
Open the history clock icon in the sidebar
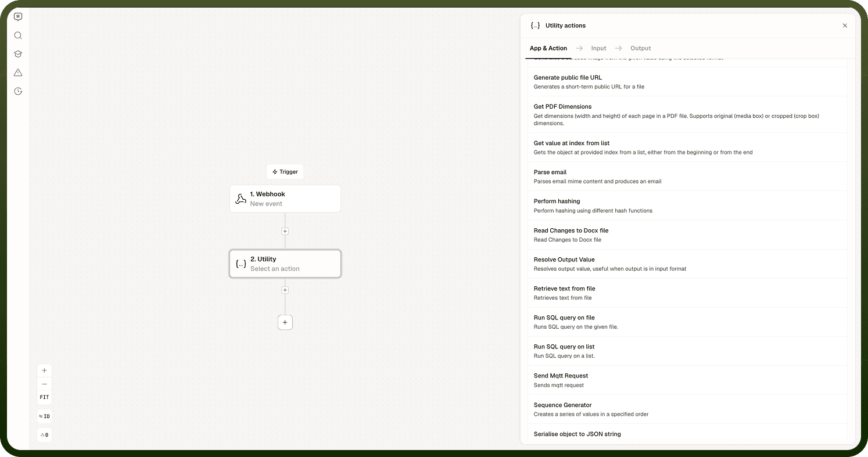click(18, 91)
